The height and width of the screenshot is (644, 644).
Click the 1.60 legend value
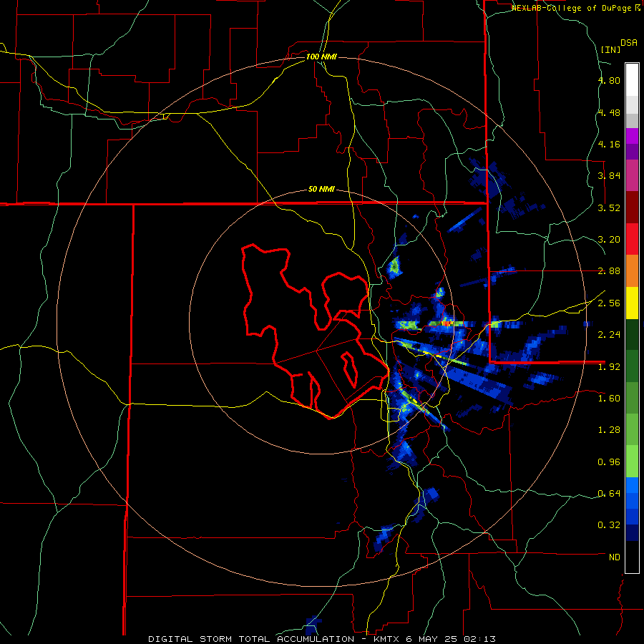[609, 399]
